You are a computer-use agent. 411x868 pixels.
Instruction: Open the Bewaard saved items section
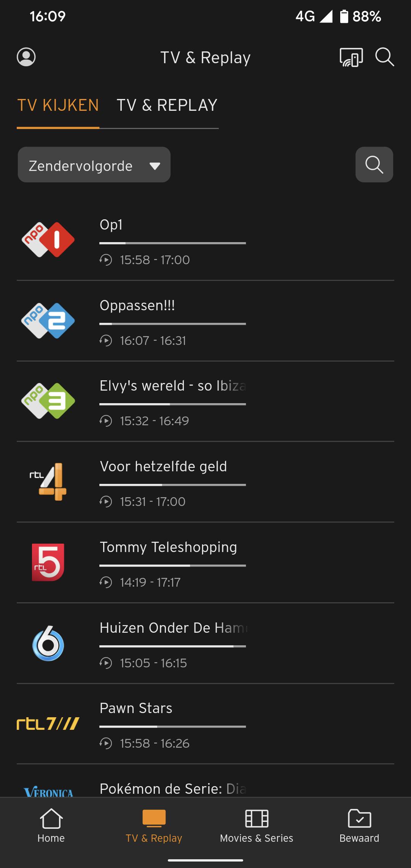359,825
